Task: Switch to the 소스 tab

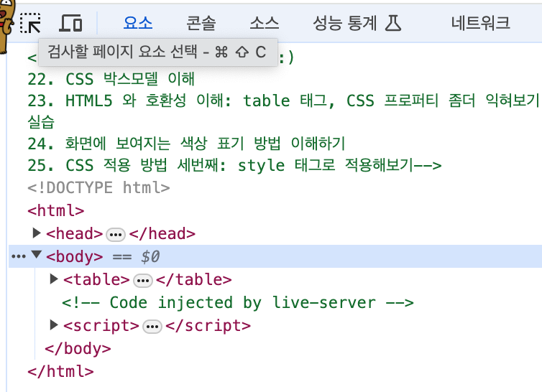Action: (265, 23)
